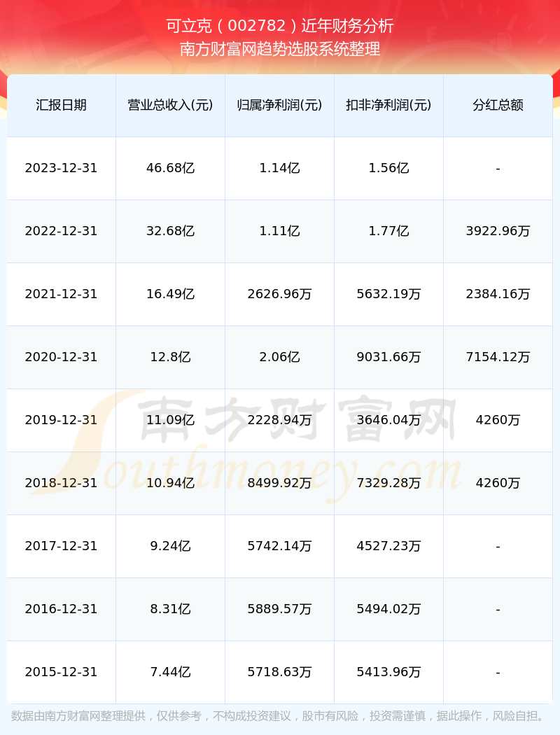
Task: Select the cell 5718.63万
Action: tap(280, 672)
